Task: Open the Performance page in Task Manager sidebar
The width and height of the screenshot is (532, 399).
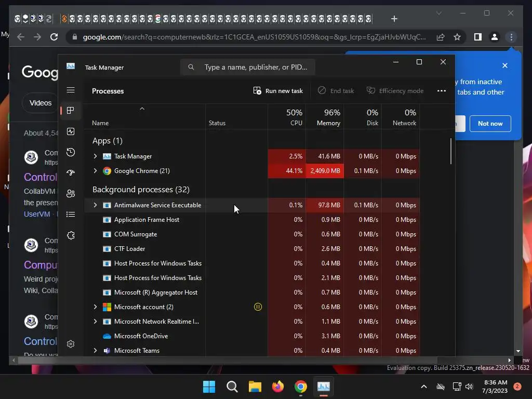Action: [71, 131]
